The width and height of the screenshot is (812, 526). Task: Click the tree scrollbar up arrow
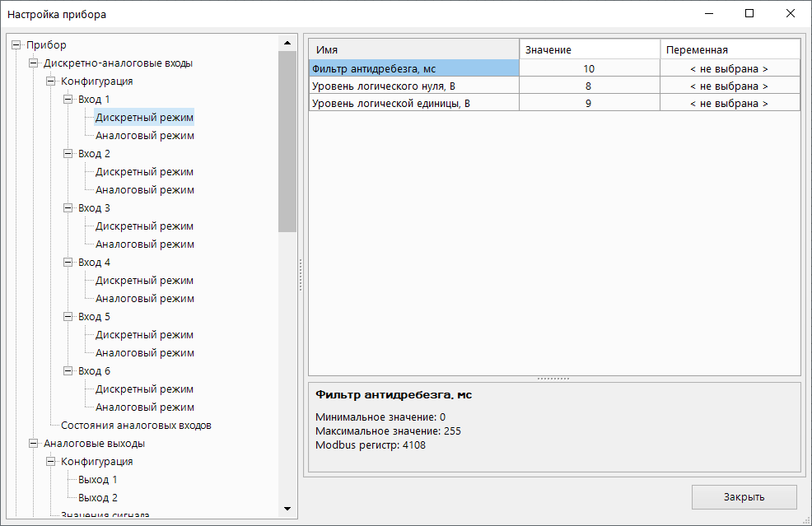pos(287,43)
